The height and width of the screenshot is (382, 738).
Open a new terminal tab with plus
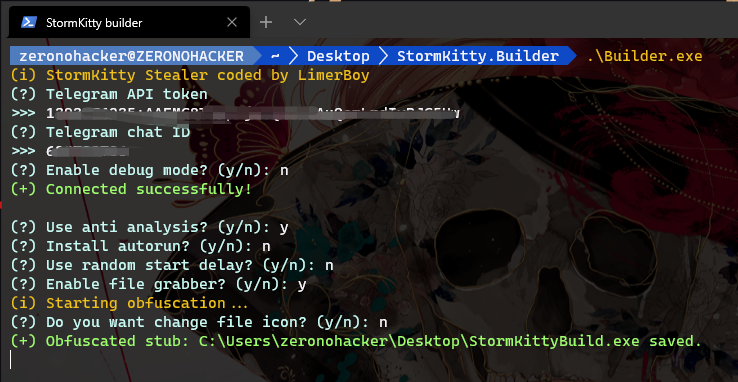[x=266, y=22]
